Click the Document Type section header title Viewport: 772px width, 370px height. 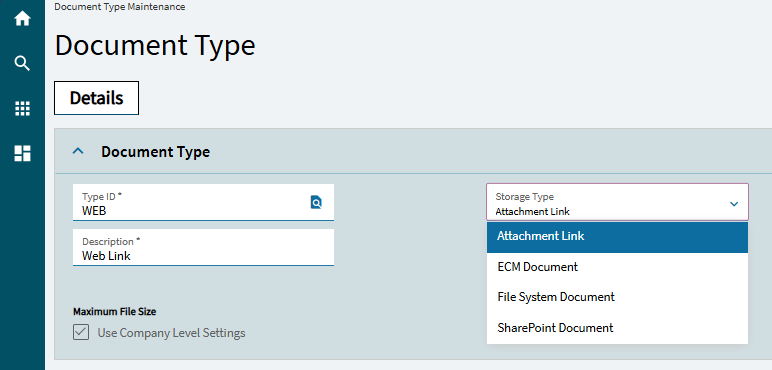(156, 152)
